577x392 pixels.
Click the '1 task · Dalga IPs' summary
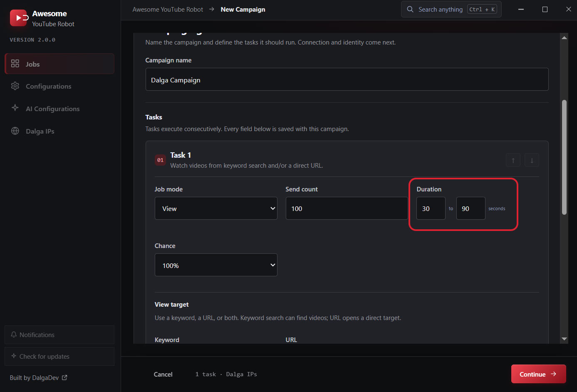pyautogui.click(x=226, y=374)
